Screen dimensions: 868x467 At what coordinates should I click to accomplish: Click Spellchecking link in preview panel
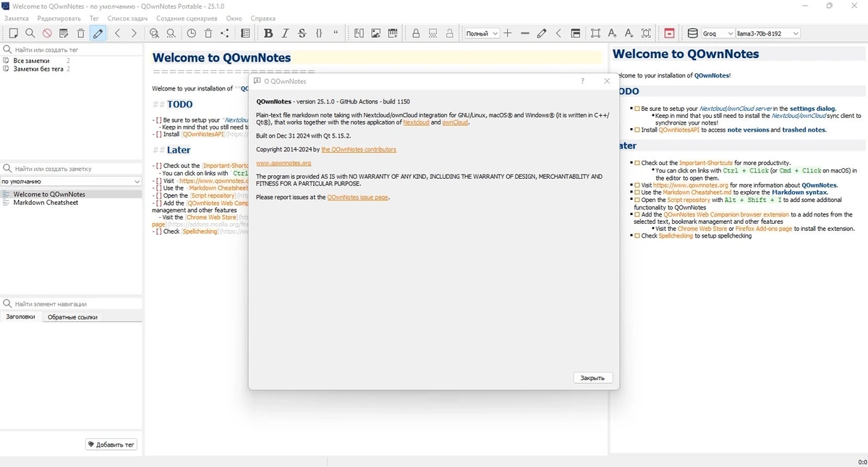(676, 236)
